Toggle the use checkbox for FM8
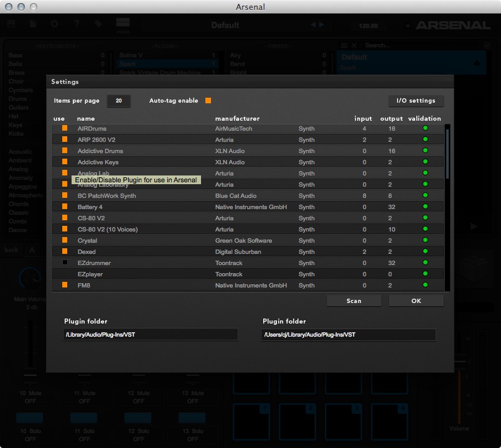Viewport: 501px width, 448px height. pos(64,286)
